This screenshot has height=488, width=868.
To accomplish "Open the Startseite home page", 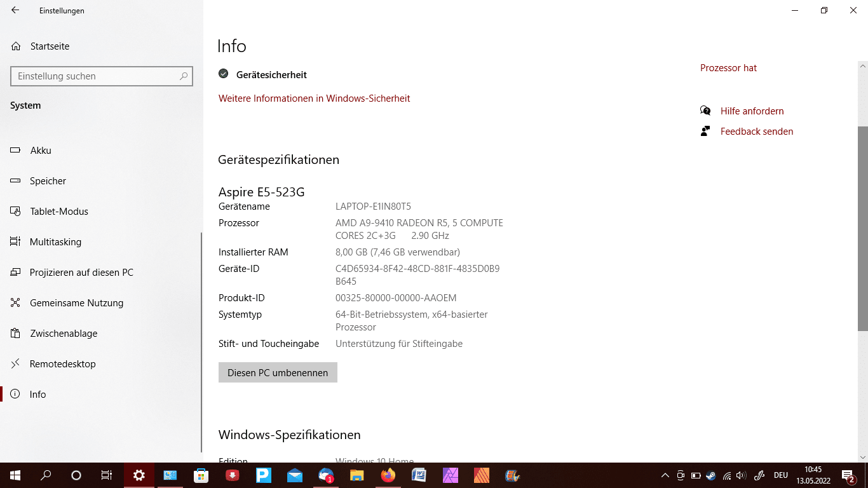I will 50,46.
